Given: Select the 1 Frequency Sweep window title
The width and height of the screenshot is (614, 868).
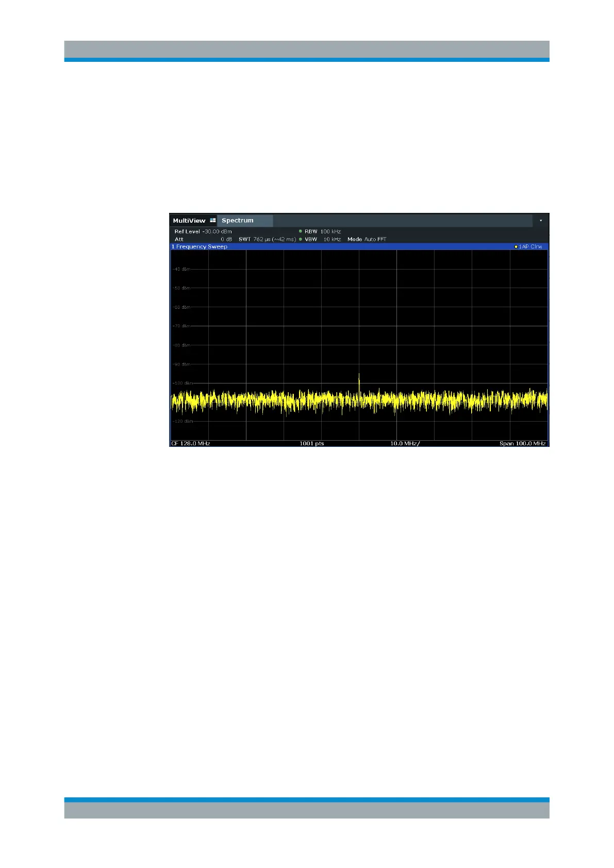Looking at the screenshot, I should coord(200,247).
